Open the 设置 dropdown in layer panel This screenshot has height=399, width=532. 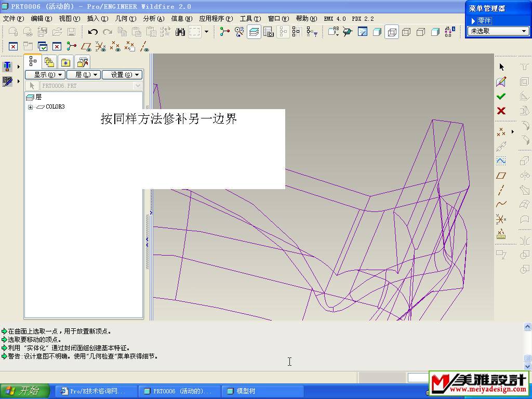pos(122,75)
